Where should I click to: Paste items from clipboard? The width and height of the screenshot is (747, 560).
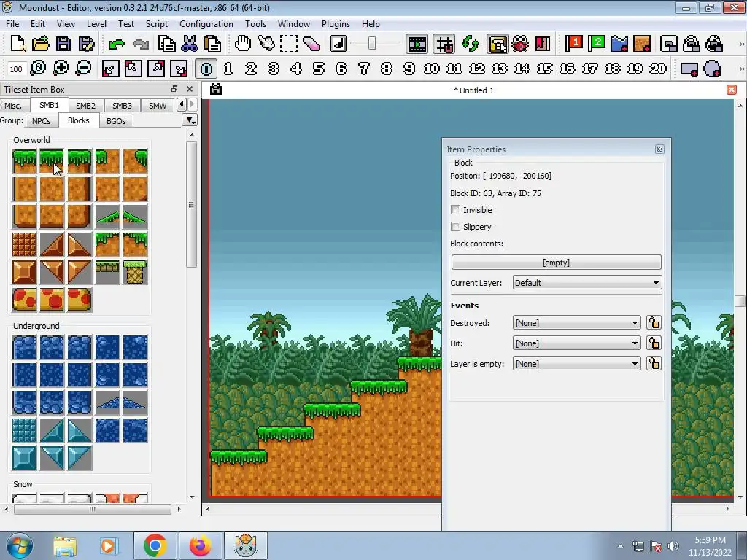(212, 44)
